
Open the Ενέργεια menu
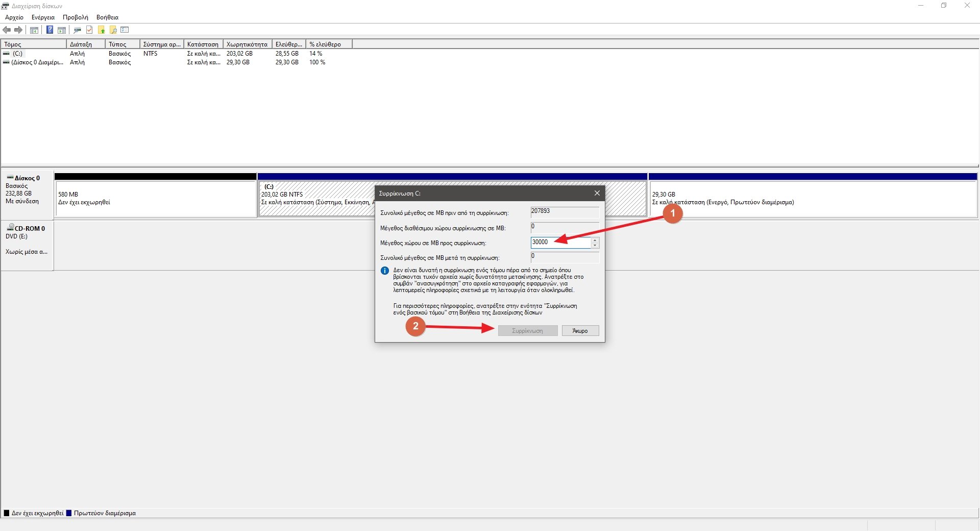(43, 17)
